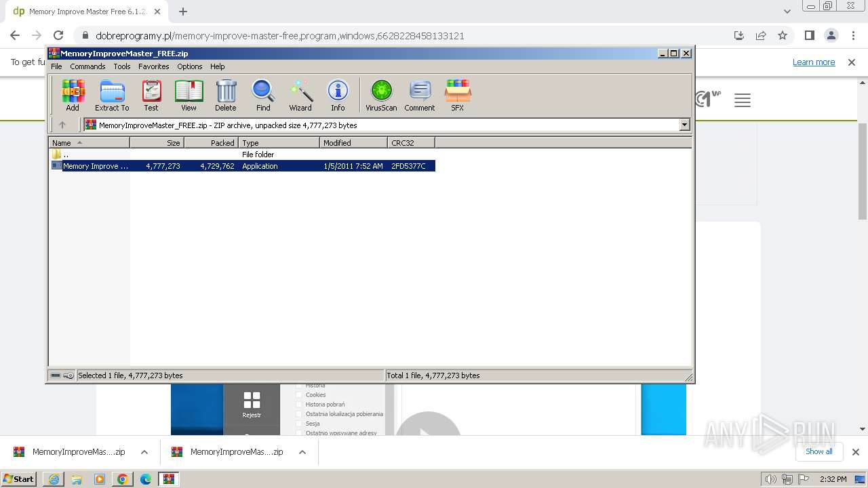This screenshot has height=488, width=868.
Task: Close the Memory Improve Master Free tab
Action: tap(157, 12)
